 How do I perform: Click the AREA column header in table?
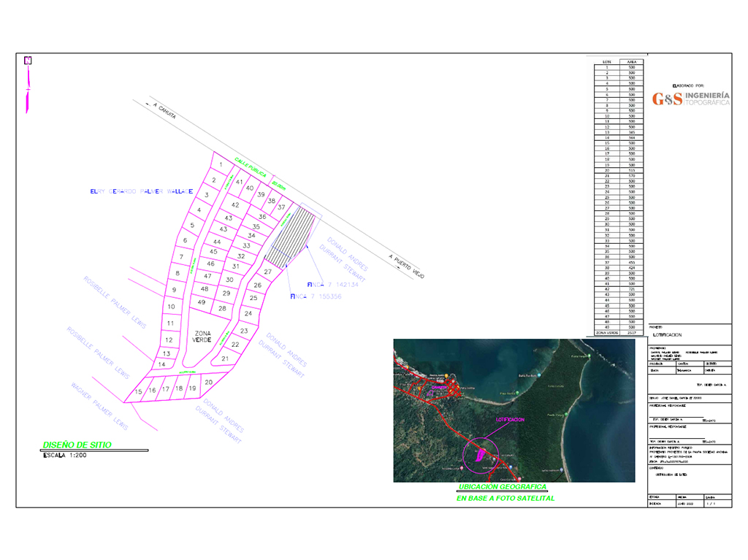coord(632,62)
